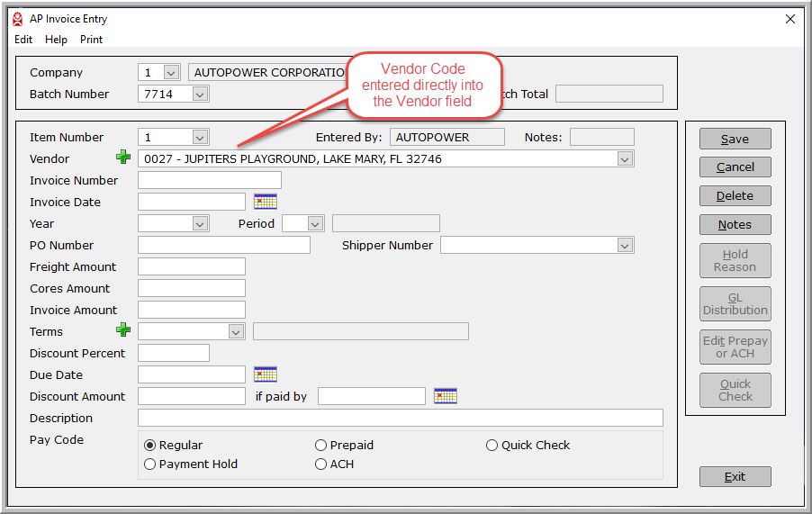Click the green plus icon beside Terms
The image size is (812, 514).
coord(123,331)
